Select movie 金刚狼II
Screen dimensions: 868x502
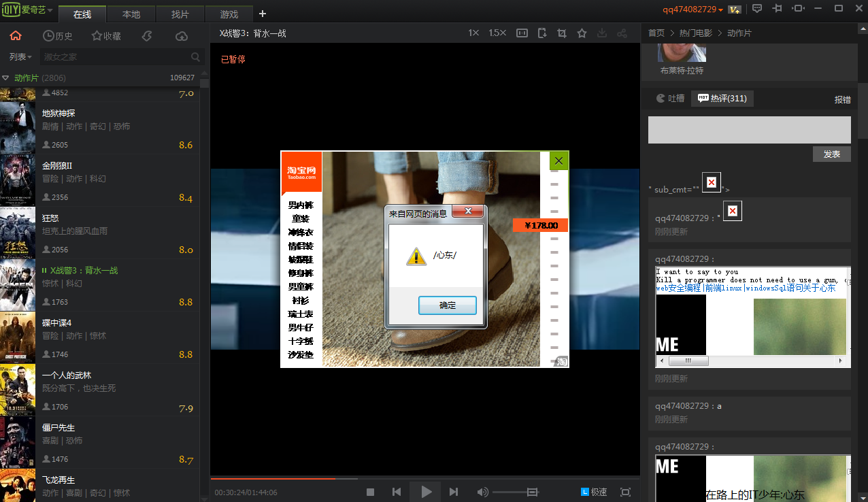pos(99,179)
